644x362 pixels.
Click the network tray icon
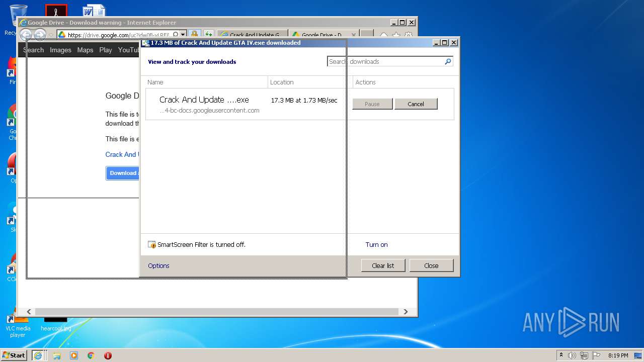click(x=584, y=355)
